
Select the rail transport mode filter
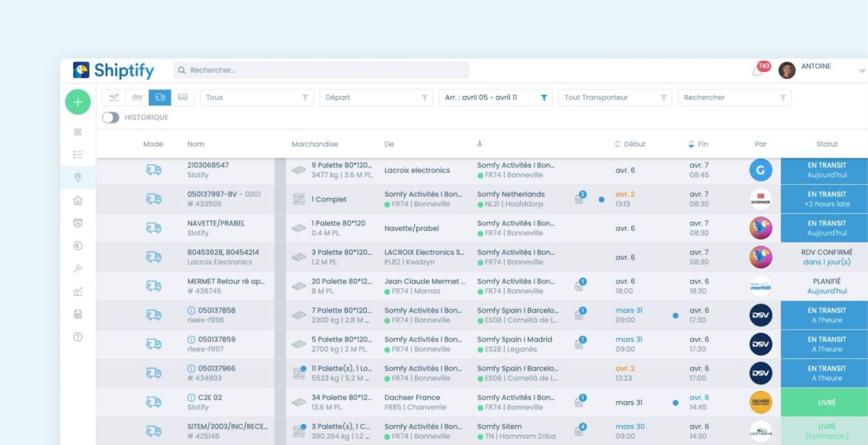pos(182,97)
